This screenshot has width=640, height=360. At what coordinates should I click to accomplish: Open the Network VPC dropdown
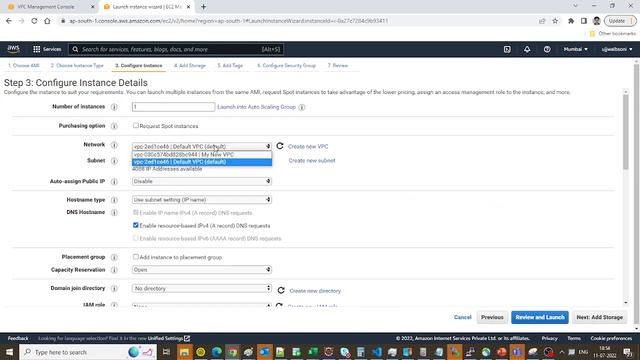202,146
